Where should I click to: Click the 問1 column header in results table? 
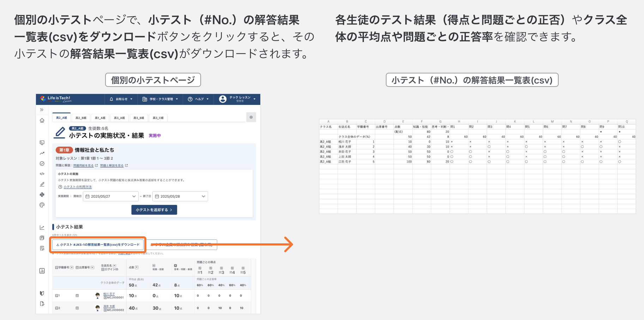click(200, 271)
